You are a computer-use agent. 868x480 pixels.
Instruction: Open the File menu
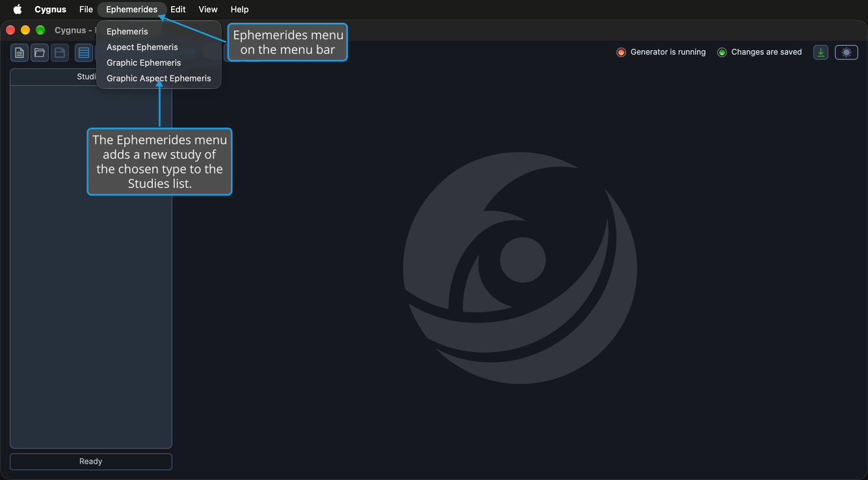click(86, 9)
